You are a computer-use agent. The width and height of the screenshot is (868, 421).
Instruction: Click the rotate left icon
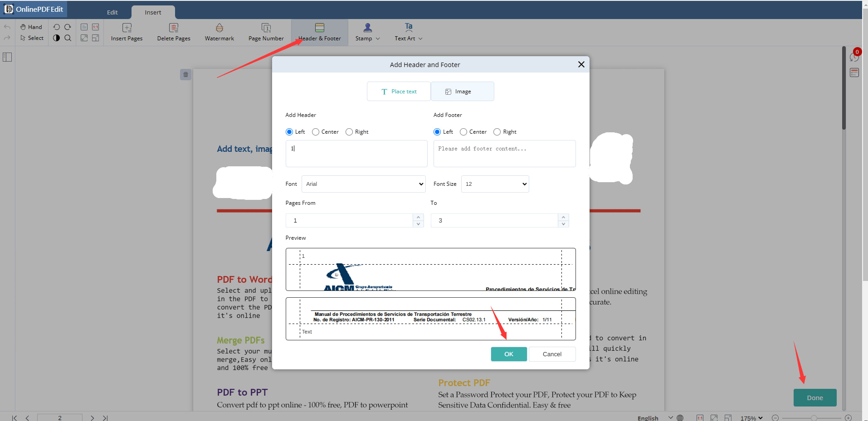56,27
